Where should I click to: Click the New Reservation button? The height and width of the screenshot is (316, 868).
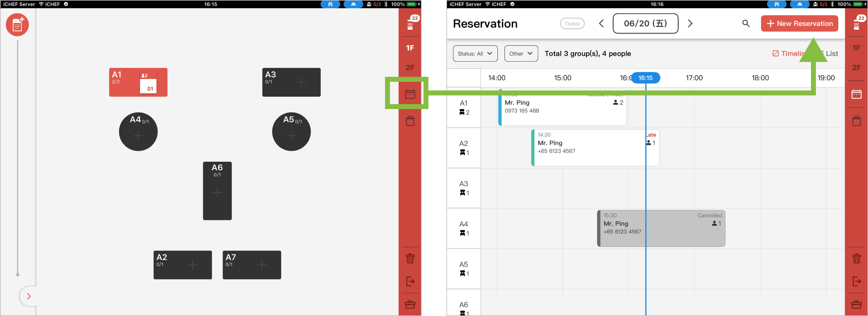click(799, 24)
